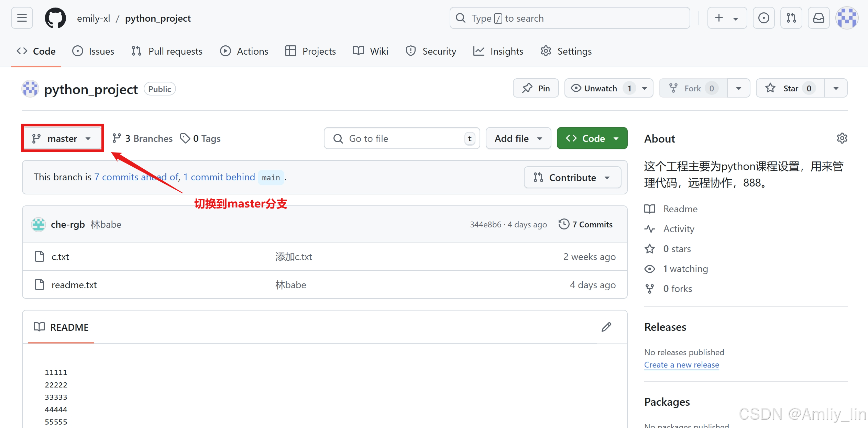Expand the green Code dropdown
The width and height of the screenshot is (868, 428).
[x=592, y=138]
